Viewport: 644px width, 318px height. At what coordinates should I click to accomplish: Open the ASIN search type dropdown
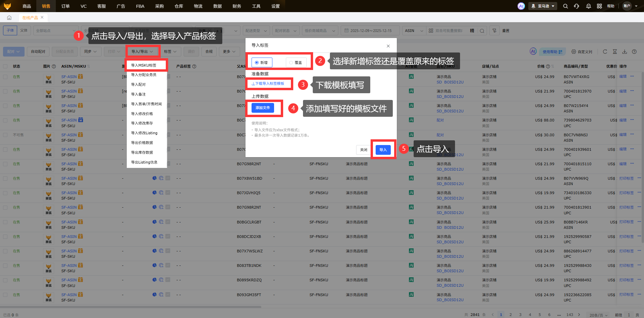pyautogui.click(x=414, y=31)
